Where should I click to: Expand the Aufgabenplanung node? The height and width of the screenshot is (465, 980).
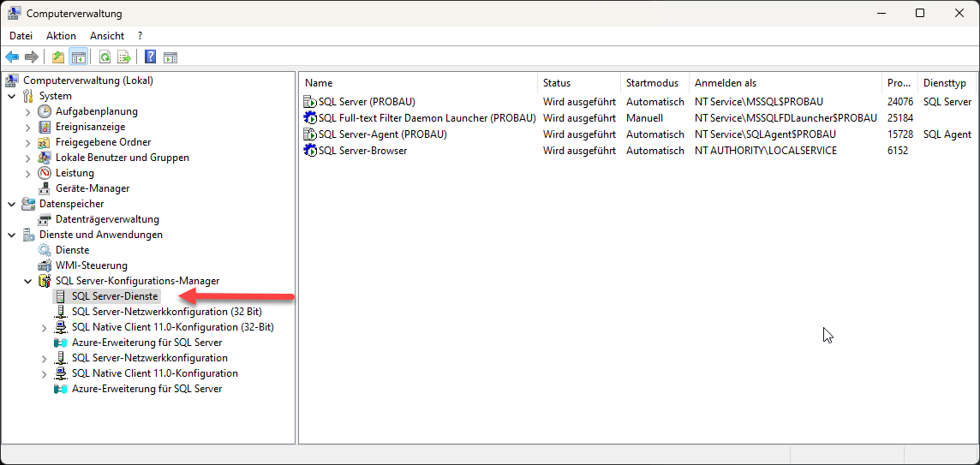[x=27, y=111]
